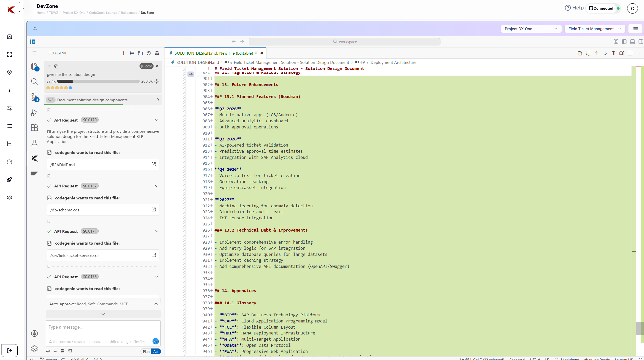This screenshot has height=360, width=644.
Task: Click the CodeGenie history icon
Action: (149, 53)
